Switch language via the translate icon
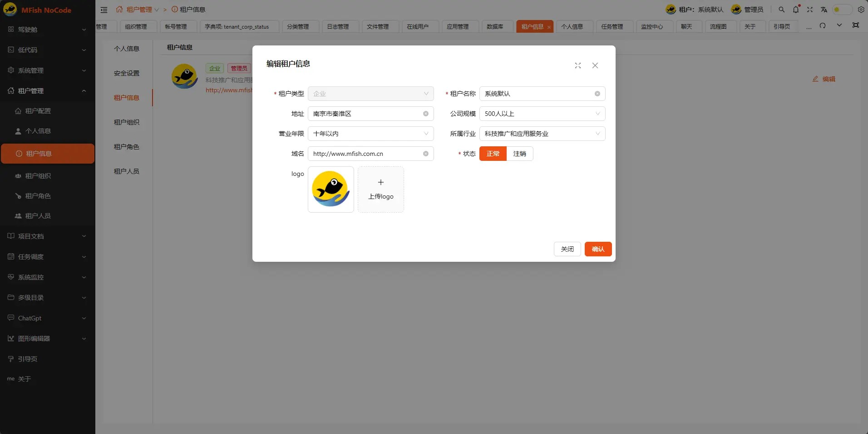The image size is (868, 434). tap(824, 9)
